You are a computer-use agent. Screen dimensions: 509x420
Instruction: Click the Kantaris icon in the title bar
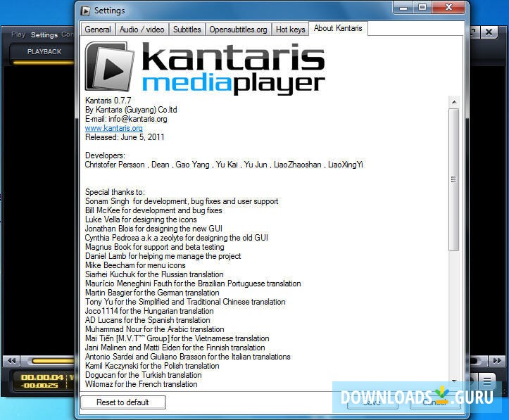[x=85, y=11]
